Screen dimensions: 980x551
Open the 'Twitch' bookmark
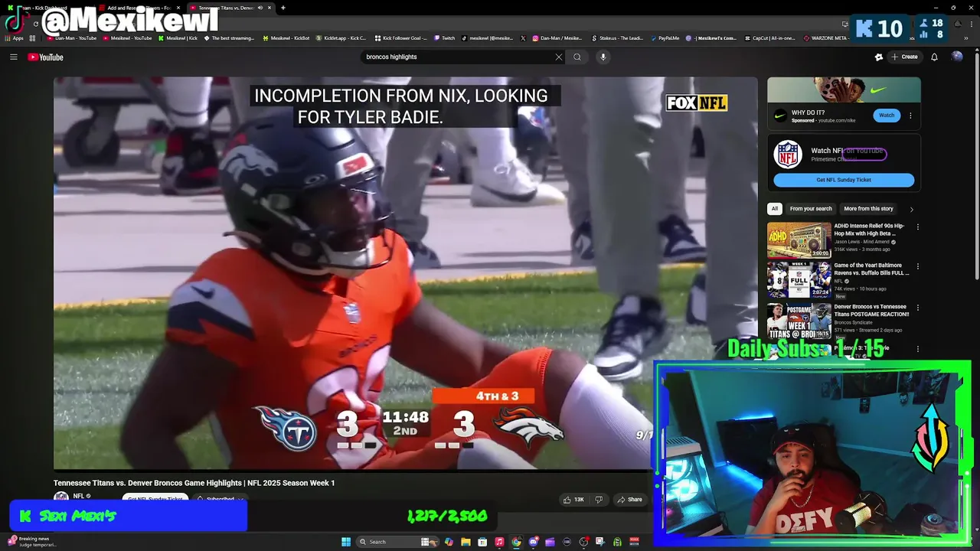445,37
